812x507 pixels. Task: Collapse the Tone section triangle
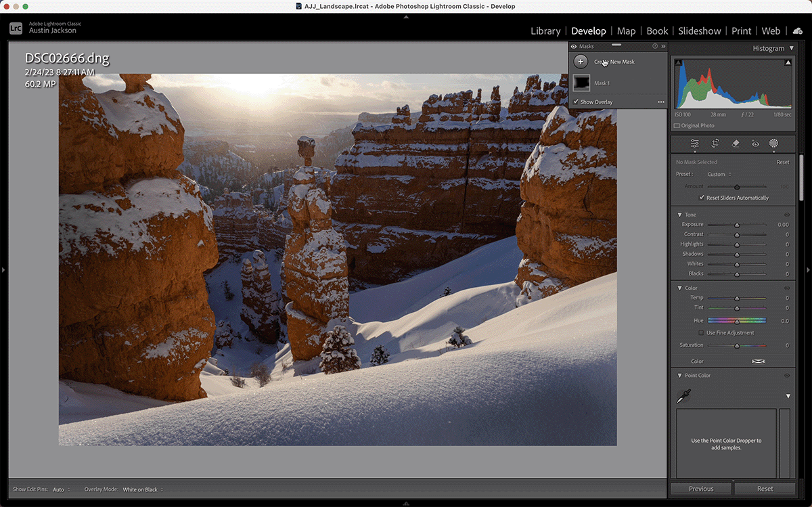pyautogui.click(x=679, y=215)
